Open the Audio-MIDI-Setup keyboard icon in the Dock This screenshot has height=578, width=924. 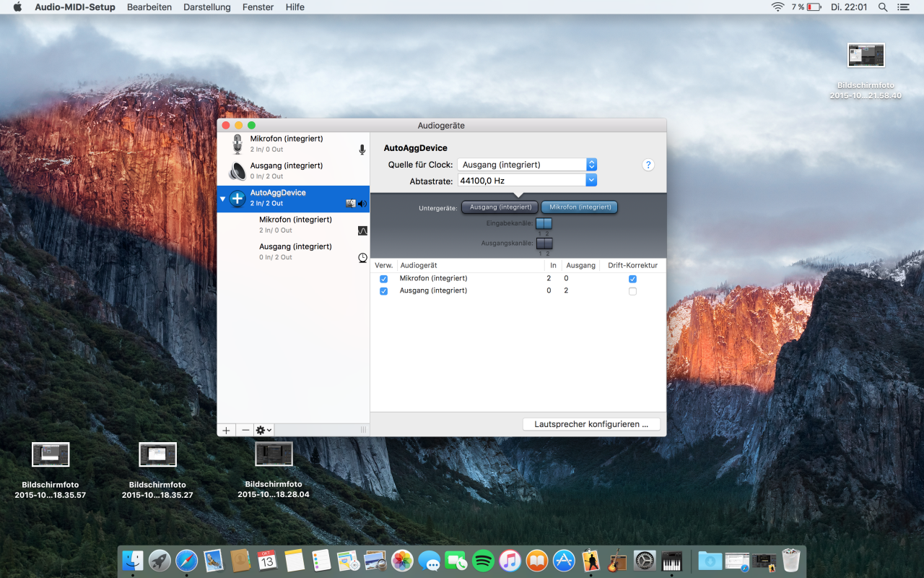[671, 561]
